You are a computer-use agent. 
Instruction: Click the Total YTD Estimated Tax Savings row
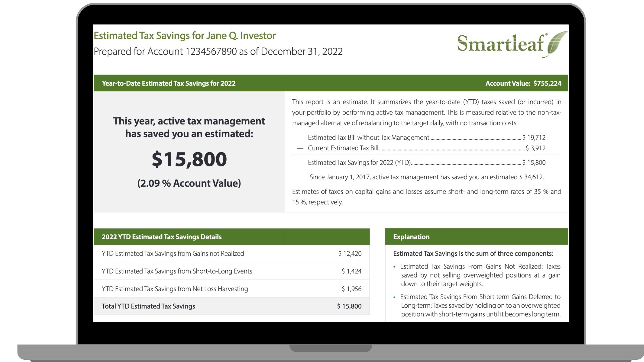click(231, 305)
